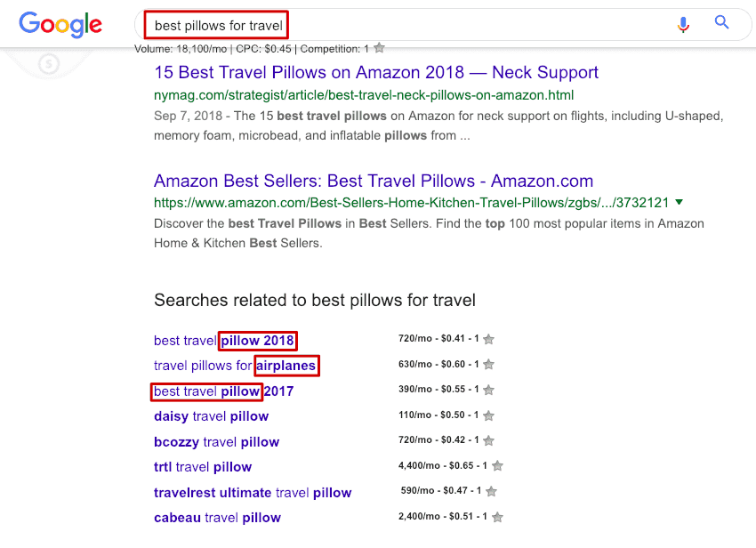Star the 'travelrest ultimate travel pillow' keyword
The height and width of the screenshot is (548, 756).
click(491, 491)
